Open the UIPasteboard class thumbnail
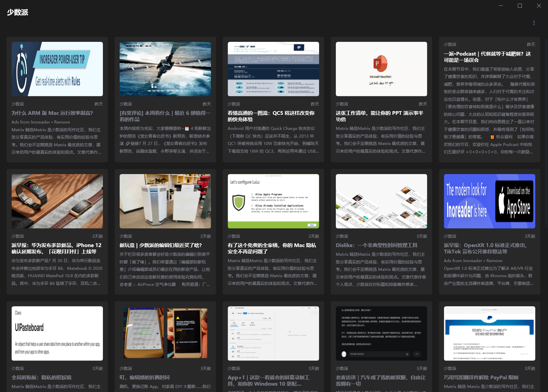This screenshot has height=392, width=548. [57, 333]
